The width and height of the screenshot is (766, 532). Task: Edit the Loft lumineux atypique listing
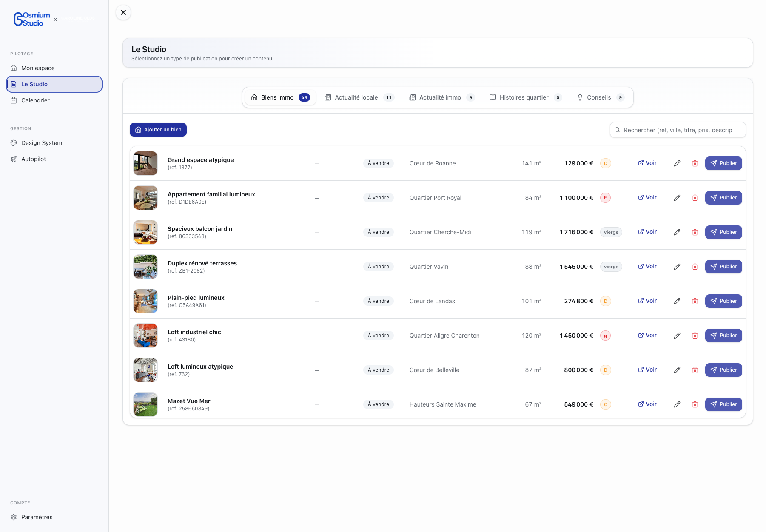(x=677, y=370)
